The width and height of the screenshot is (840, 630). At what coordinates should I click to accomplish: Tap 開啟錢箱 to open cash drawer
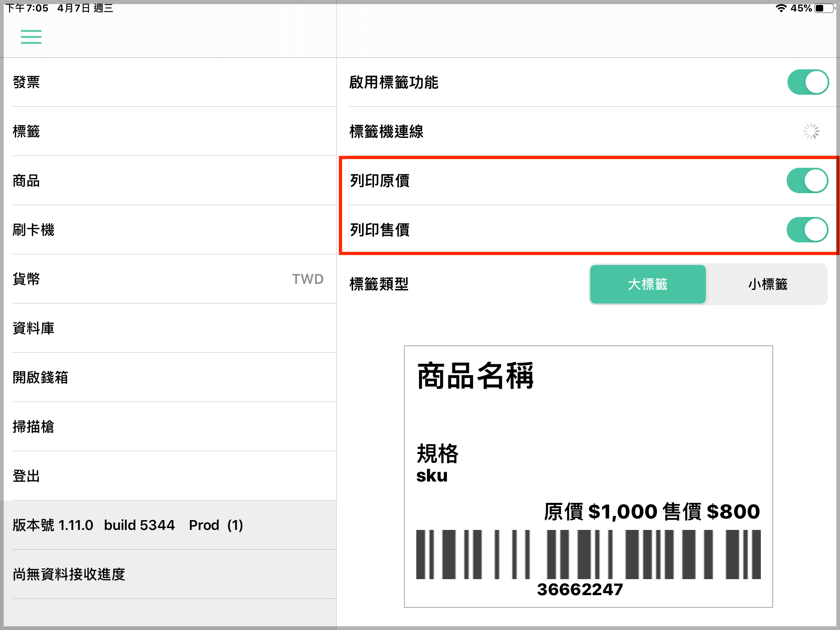point(170,377)
